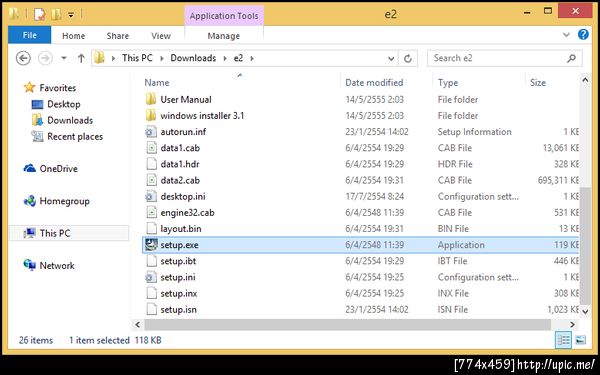Click the setup.exe application icon
The image size is (600, 375).
151,245
